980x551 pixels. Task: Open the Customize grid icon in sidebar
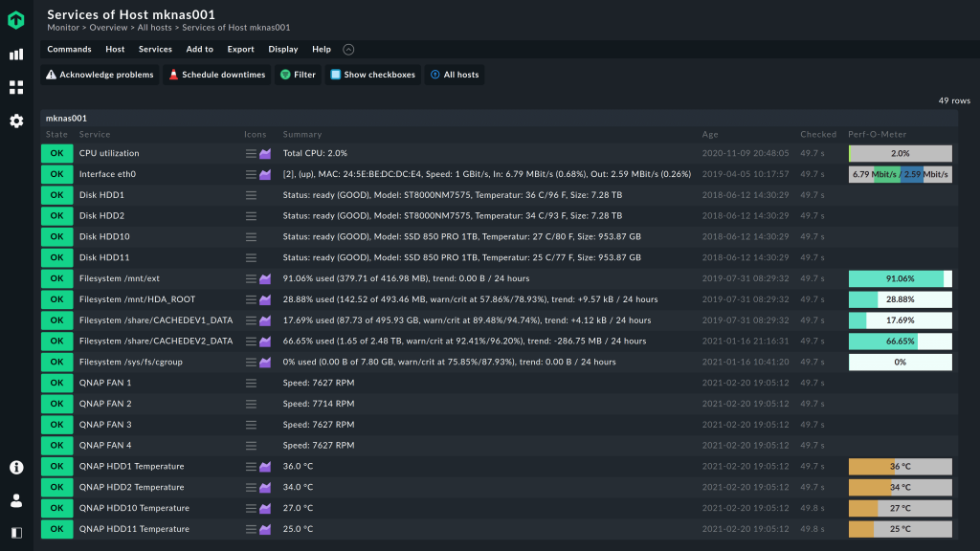pyautogui.click(x=16, y=88)
